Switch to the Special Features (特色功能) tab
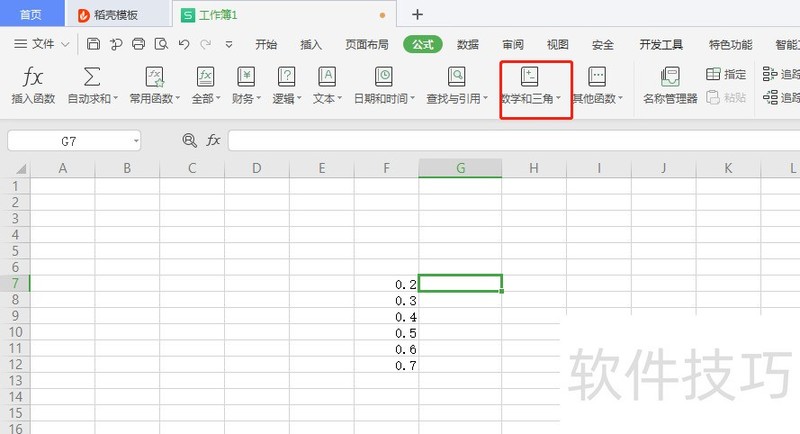This screenshot has width=800, height=434. (731, 45)
